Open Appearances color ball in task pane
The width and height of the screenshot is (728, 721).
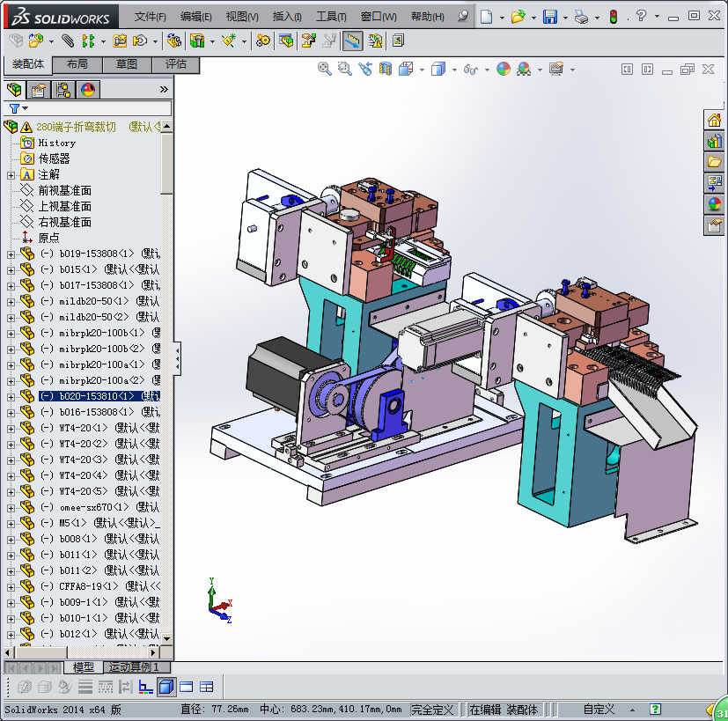[714, 204]
